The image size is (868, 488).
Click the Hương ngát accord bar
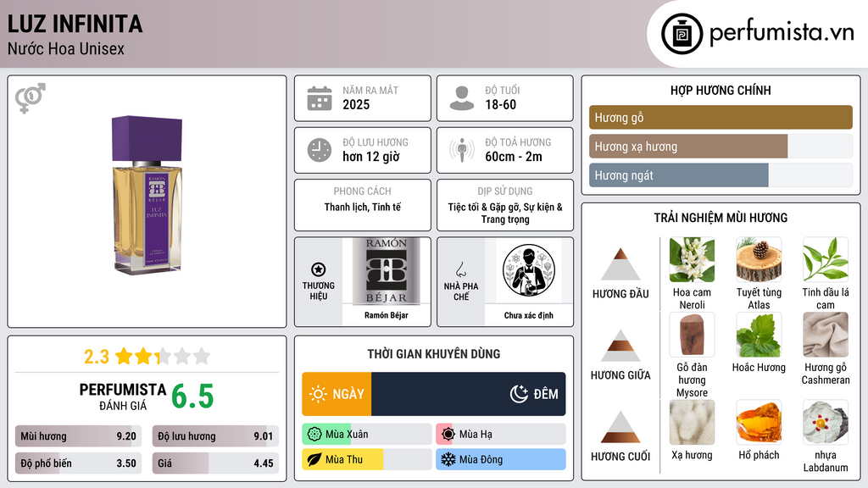tap(721, 175)
